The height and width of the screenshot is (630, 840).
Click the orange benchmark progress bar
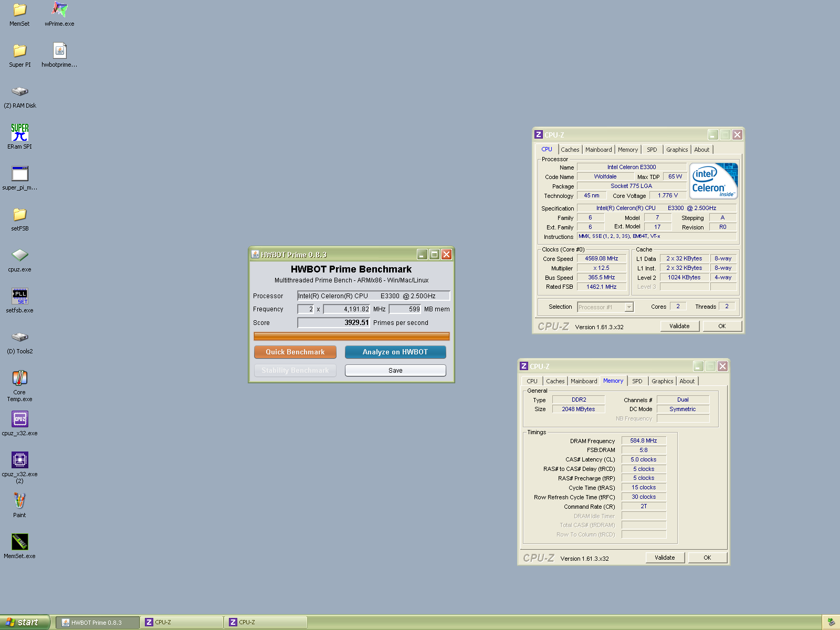pyautogui.click(x=351, y=336)
